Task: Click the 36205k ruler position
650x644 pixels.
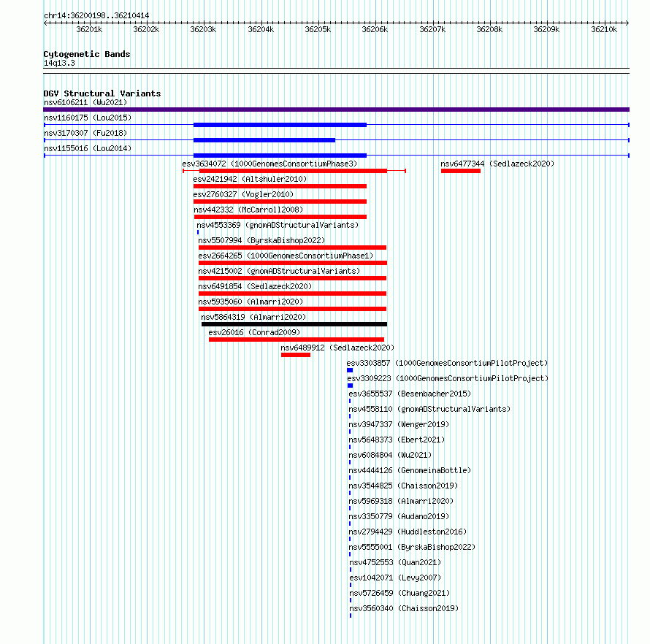Action: tap(318, 29)
